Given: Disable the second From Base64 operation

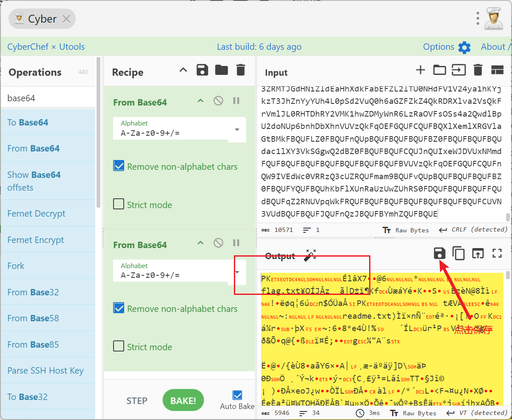Looking at the screenshot, I should pos(218,243).
